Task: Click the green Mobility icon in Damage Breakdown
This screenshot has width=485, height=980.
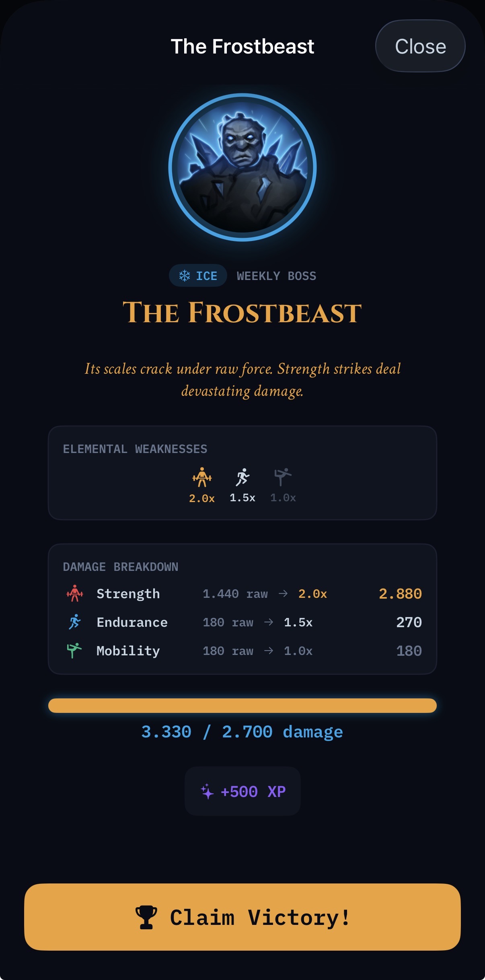Action: pos(74,651)
